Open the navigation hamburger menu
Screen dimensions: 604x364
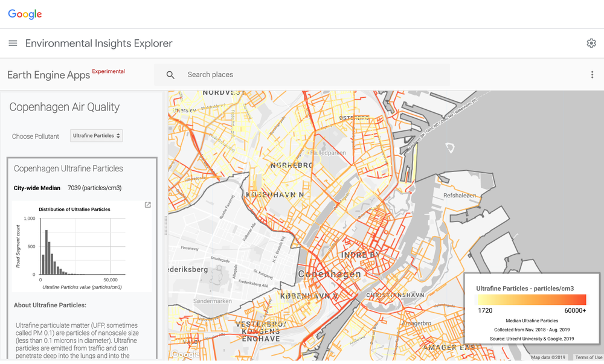[13, 43]
